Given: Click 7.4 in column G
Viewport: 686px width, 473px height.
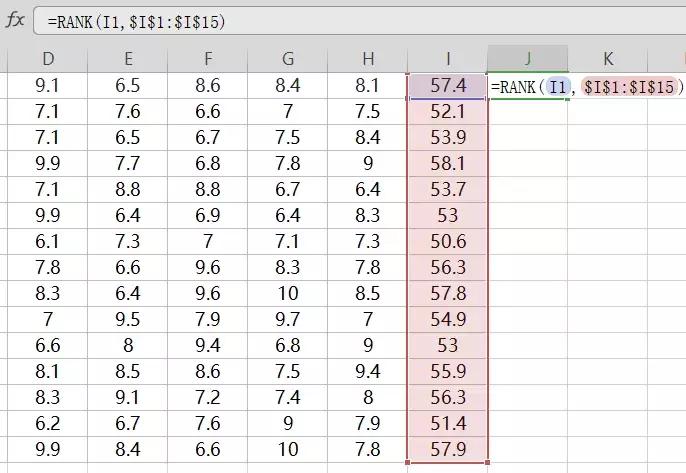Looking at the screenshot, I should pos(288,397).
